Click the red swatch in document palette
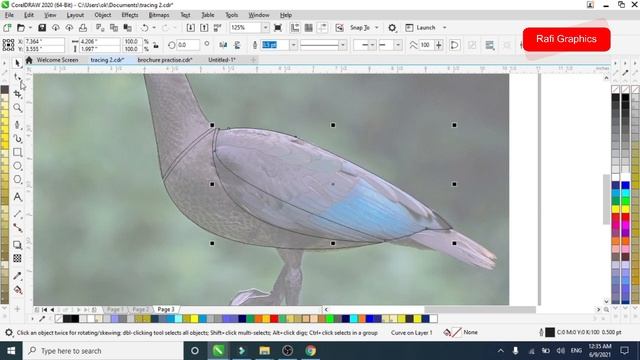 (x=274, y=318)
